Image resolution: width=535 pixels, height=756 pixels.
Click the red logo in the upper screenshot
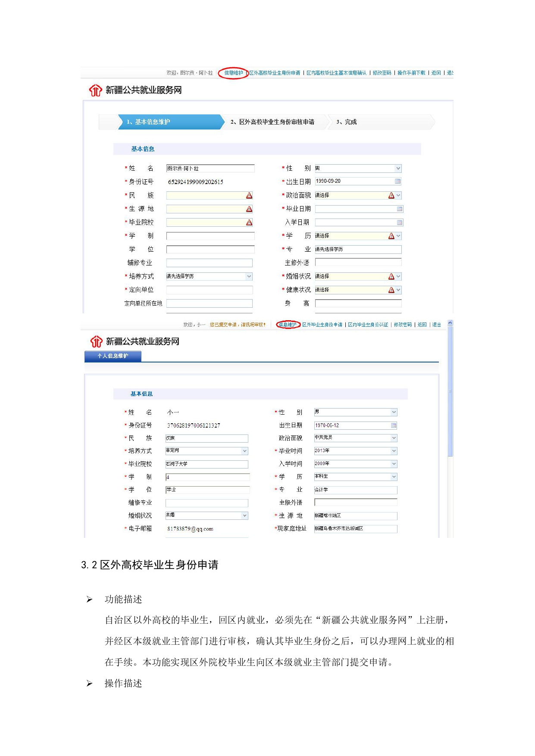tap(95, 90)
